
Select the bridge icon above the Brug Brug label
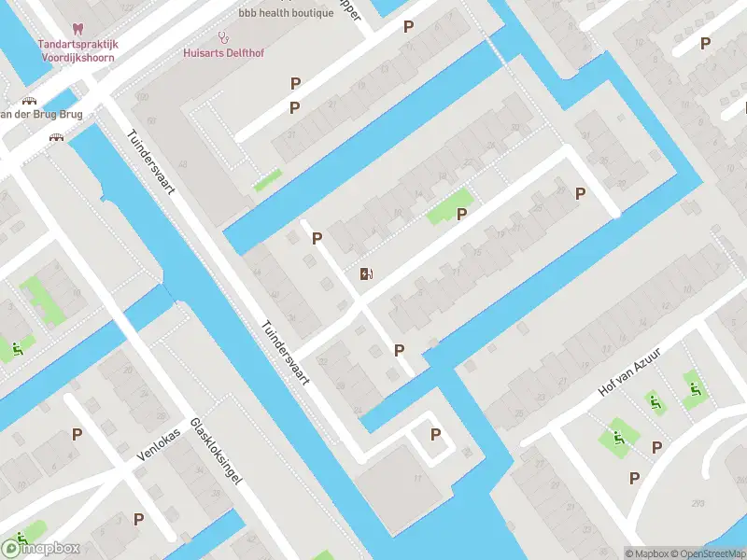tap(29, 101)
